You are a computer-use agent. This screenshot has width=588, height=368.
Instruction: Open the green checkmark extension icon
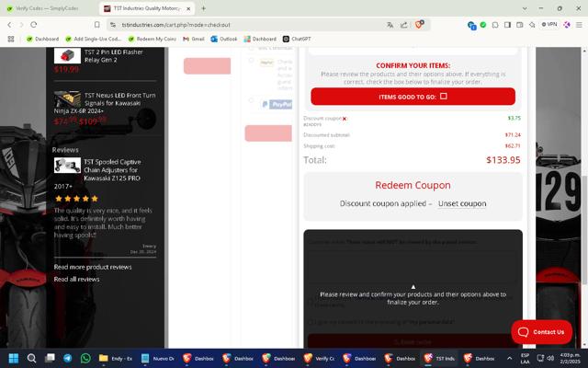point(483,25)
